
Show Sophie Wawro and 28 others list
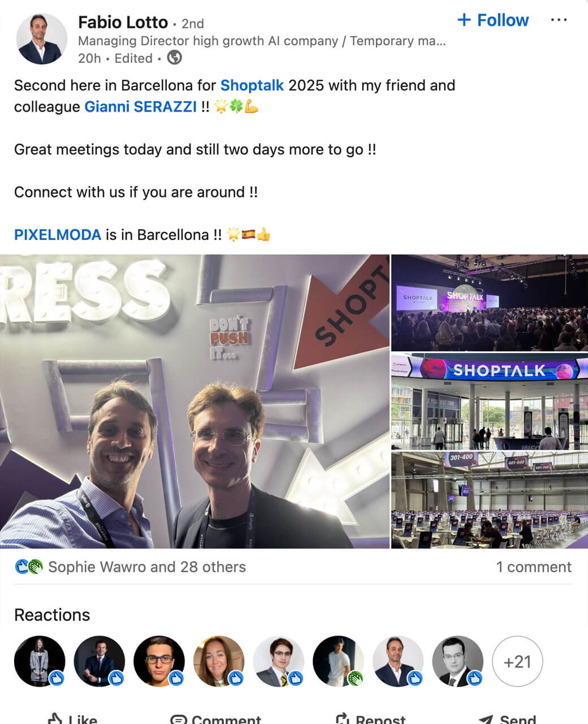(147, 567)
